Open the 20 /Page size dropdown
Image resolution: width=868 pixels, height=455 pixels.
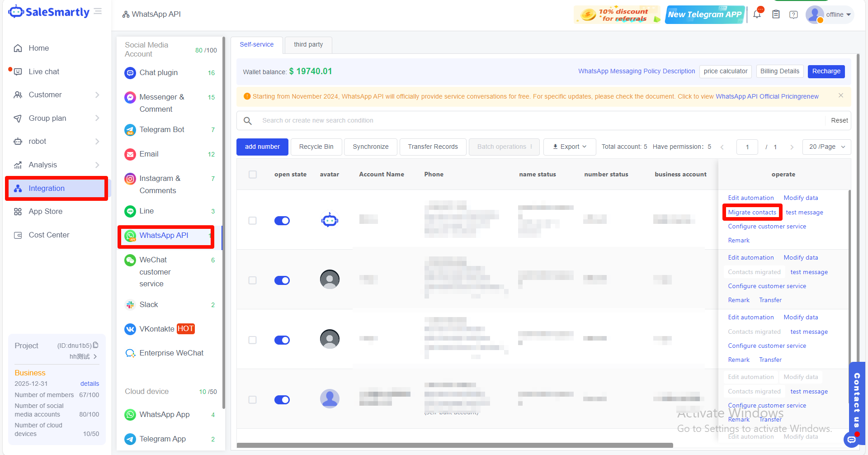(x=826, y=147)
